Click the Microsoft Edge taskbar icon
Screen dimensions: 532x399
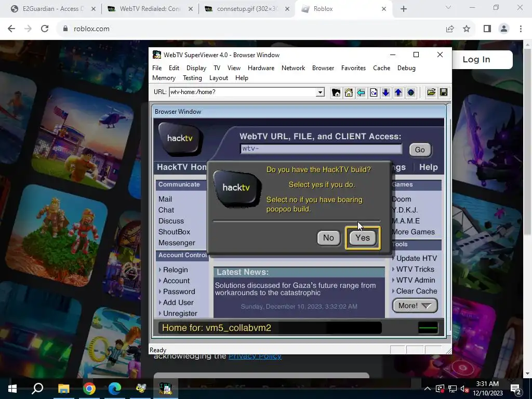point(115,388)
